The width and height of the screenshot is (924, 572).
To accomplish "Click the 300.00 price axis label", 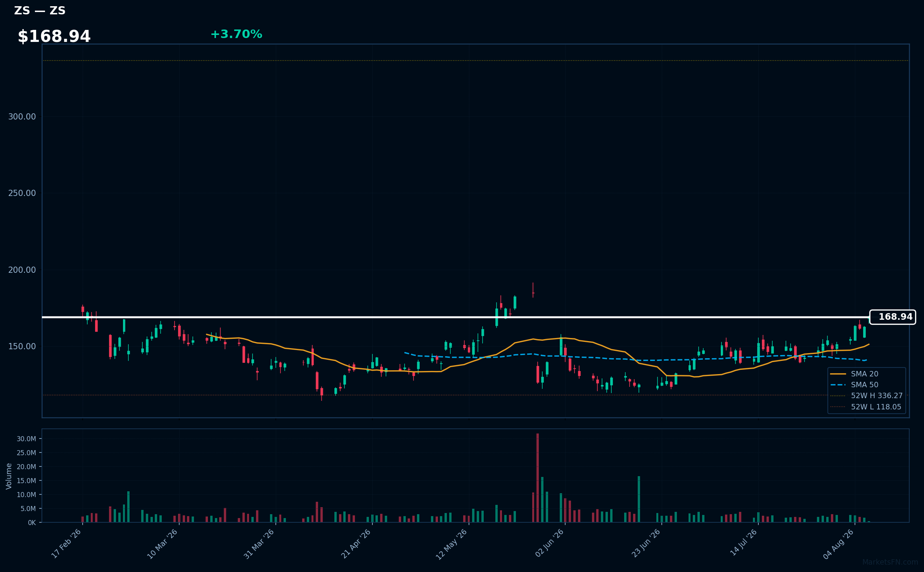I will tap(22, 117).
